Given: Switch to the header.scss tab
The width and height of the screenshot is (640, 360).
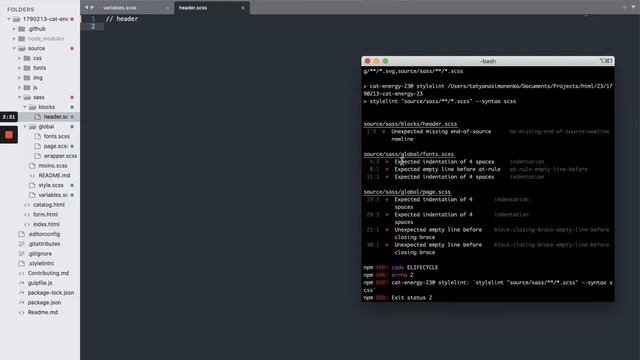Looking at the screenshot, I should pos(193,8).
